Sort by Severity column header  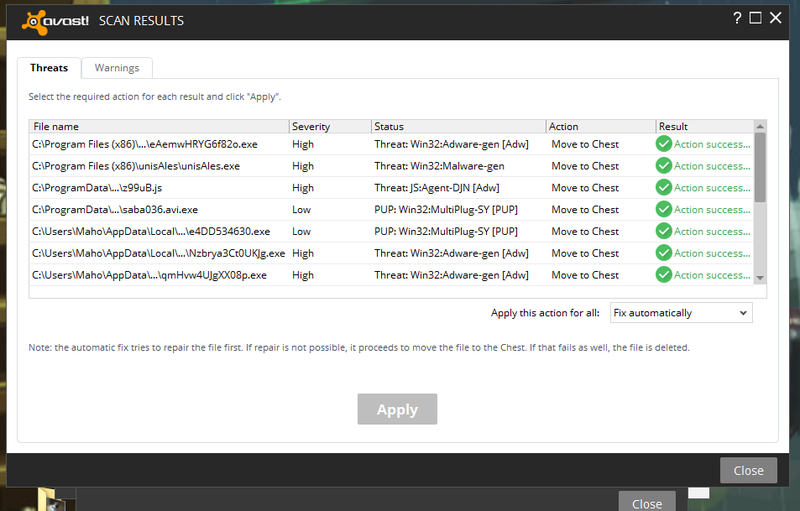point(330,126)
